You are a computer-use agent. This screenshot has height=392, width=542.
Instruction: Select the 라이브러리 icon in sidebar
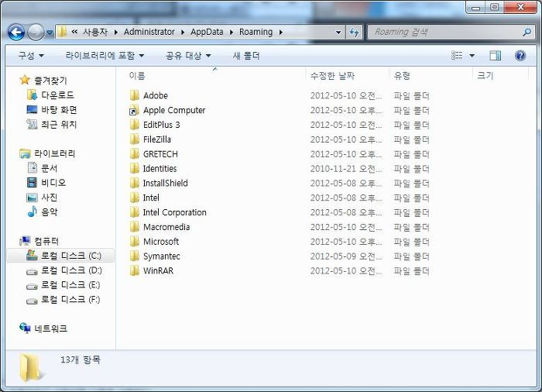pyautogui.click(x=25, y=153)
